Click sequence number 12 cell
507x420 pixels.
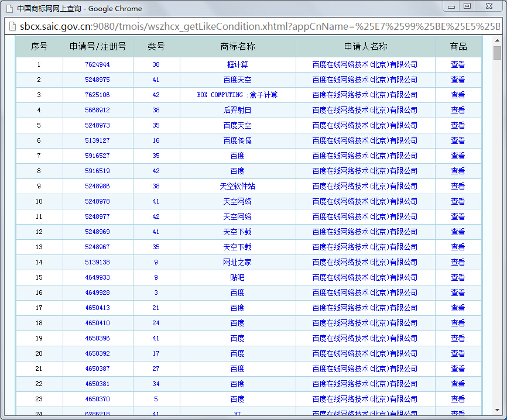[39, 232]
